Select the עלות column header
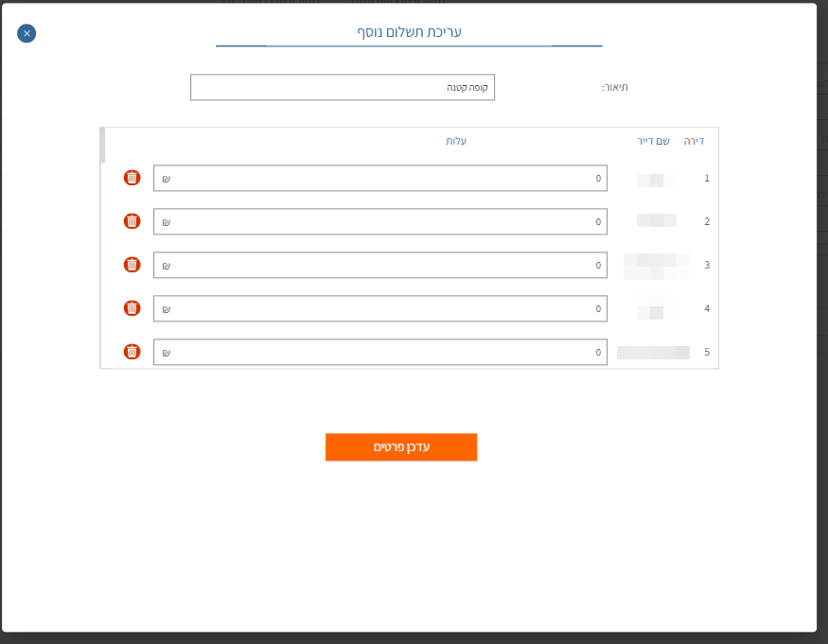 456,141
